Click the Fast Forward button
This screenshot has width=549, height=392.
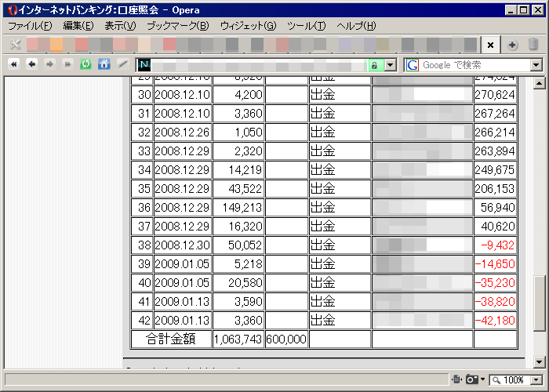67,64
